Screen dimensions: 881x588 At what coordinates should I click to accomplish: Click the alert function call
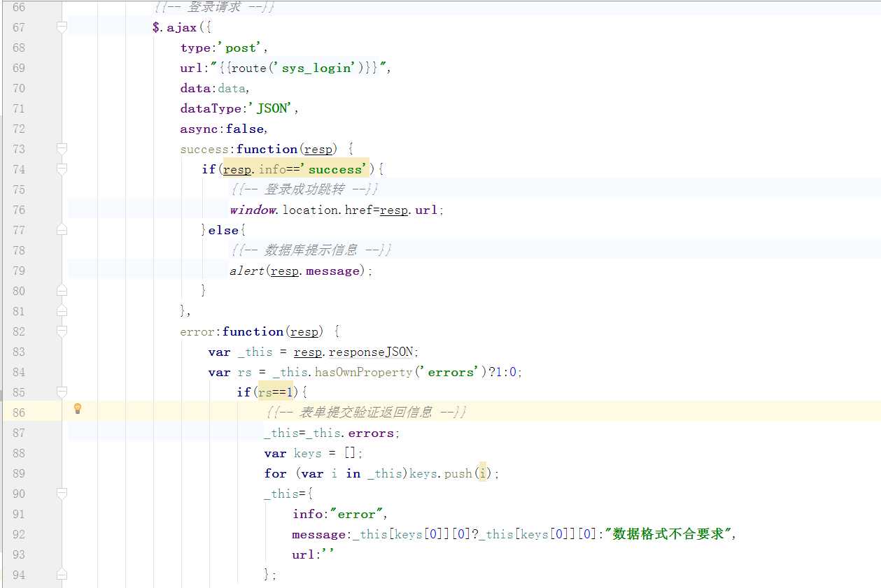point(246,271)
